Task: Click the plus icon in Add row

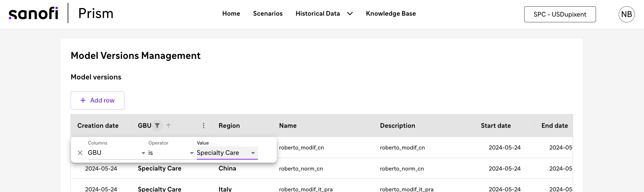Action: tap(83, 100)
